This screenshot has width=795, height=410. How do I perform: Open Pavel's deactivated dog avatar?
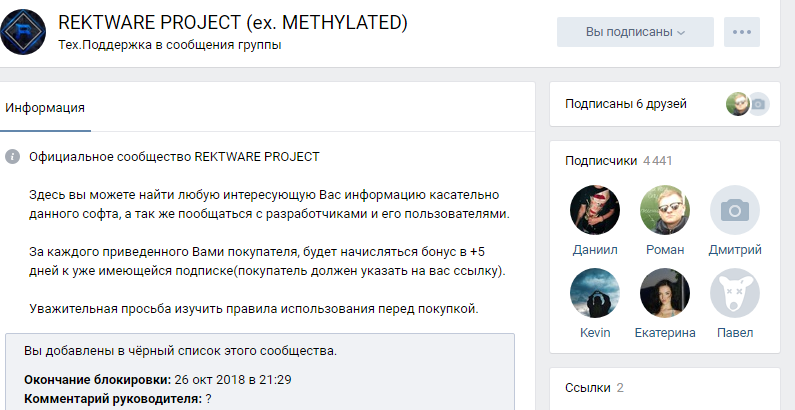coord(735,292)
